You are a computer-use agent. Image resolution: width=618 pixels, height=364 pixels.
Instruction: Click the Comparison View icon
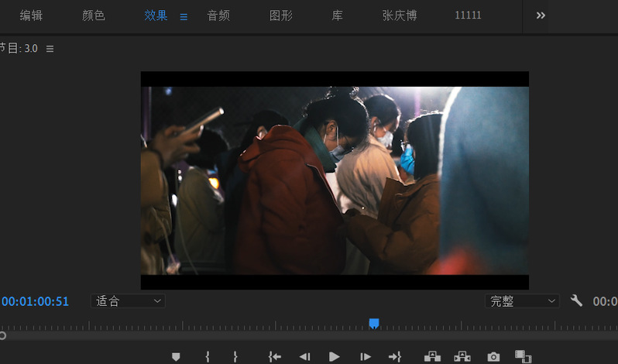tap(524, 356)
